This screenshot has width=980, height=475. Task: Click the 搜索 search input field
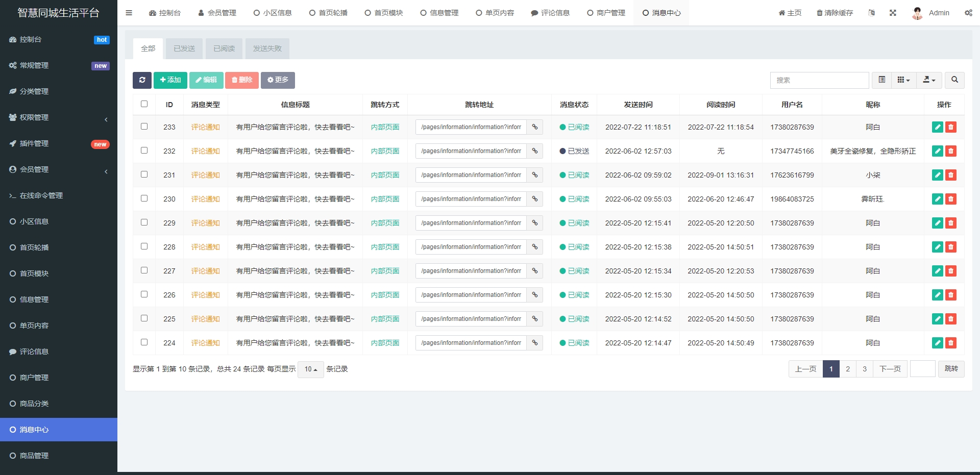click(x=819, y=80)
